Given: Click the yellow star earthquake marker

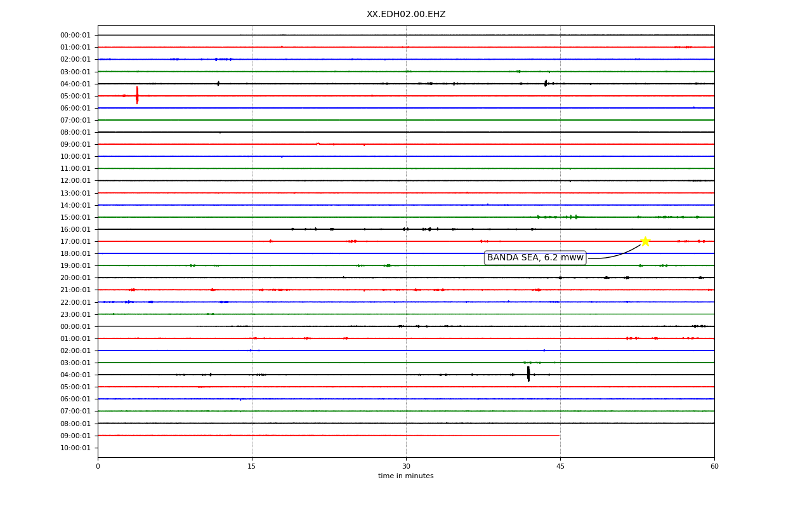Looking at the screenshot, I should pyautogui.click(x=645, y=241).
